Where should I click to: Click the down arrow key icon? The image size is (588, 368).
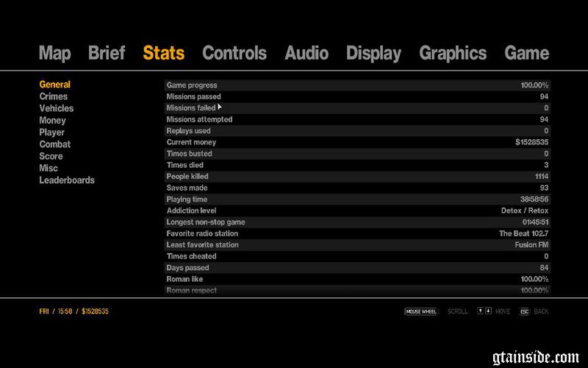point(488,311)
